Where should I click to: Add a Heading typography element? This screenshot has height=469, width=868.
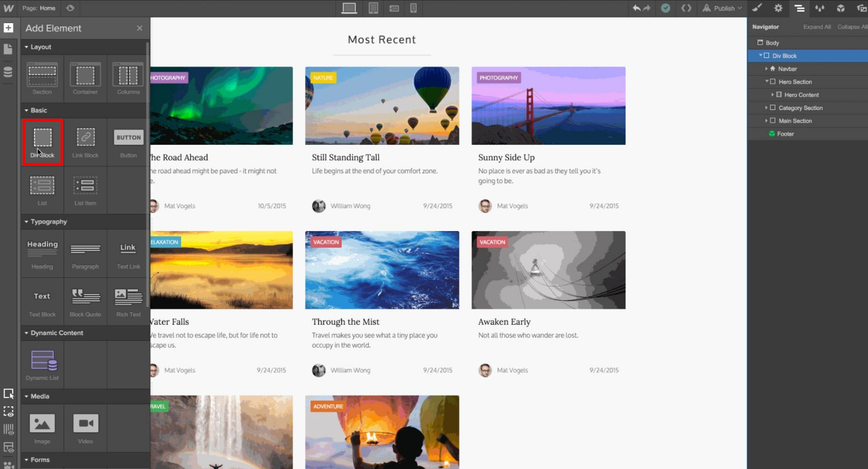tap(42, 254)
